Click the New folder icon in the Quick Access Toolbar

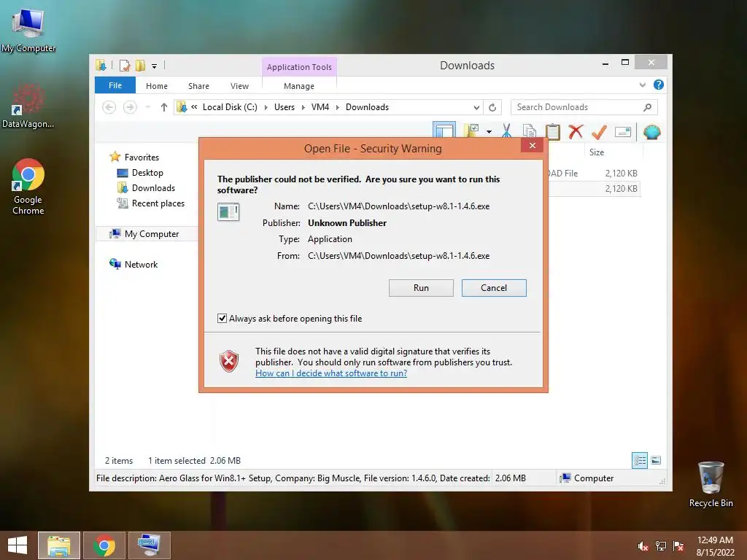pyautogui.click(x=140, y=65)
